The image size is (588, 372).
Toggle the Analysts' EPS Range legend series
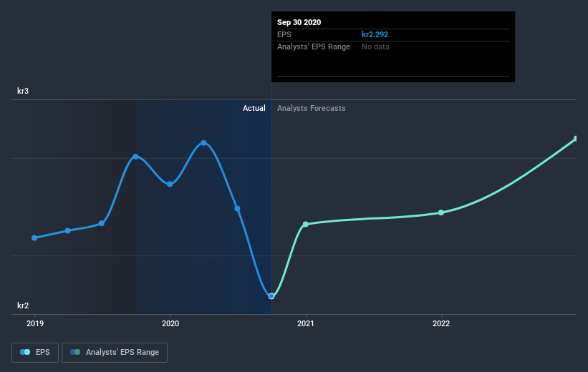(115, 353)
